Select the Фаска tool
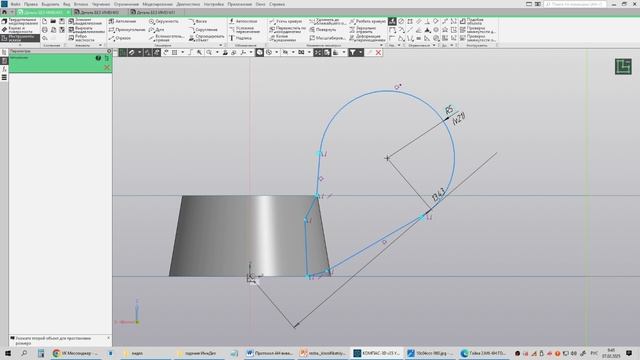 198,21
